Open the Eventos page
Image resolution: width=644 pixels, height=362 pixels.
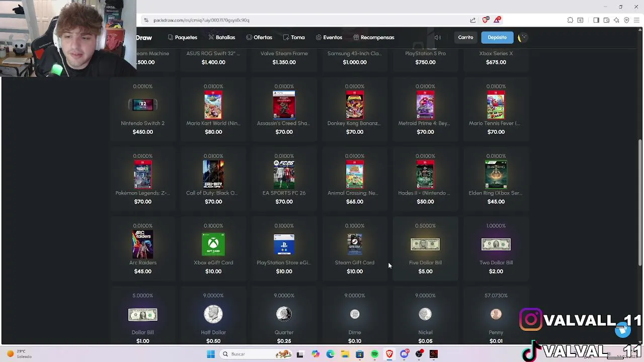tap(329, 37)
